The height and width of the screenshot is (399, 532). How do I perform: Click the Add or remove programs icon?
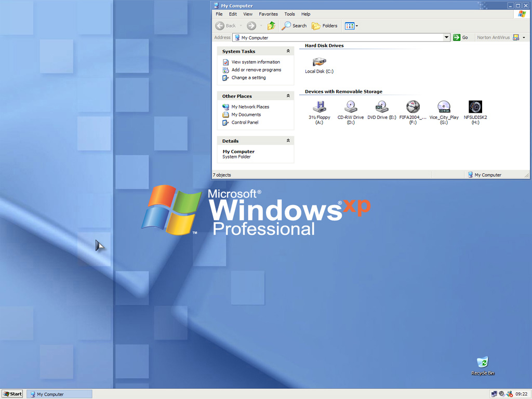coord(225,70)
